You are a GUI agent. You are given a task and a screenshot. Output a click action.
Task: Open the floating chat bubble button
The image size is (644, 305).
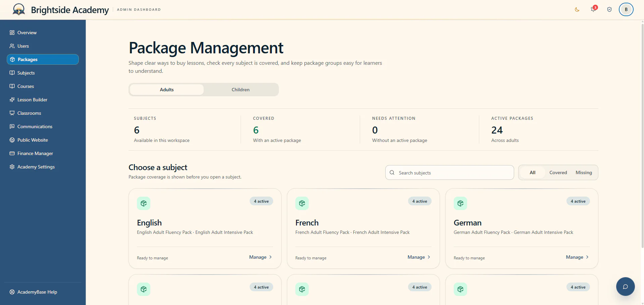[626, 287]
